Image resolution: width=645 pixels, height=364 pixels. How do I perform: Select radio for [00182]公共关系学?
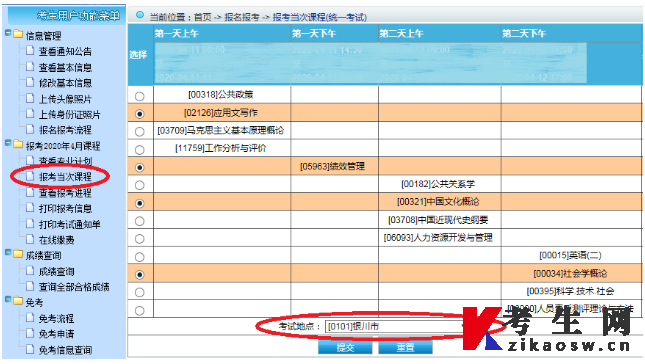[x=140, y=185]
